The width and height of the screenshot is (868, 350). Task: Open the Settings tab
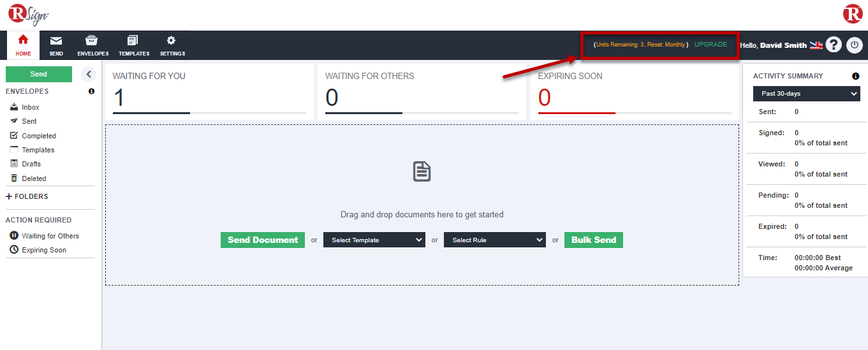pyautogui.click(x=172, y=45)
